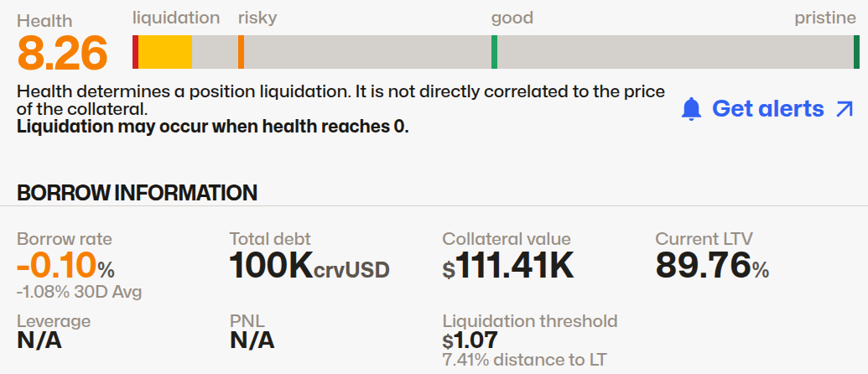
Task: Click the Leverage N/A value
Action: coord(39,340)
